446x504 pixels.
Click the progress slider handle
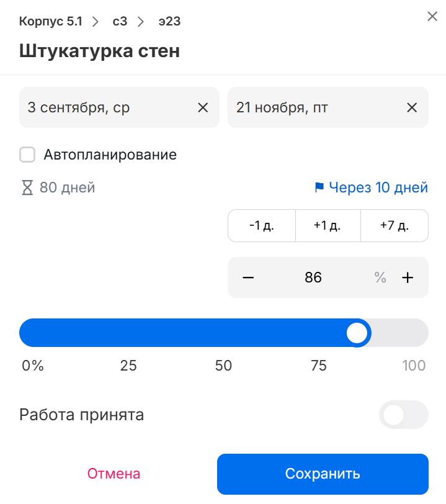pos(357,333)
